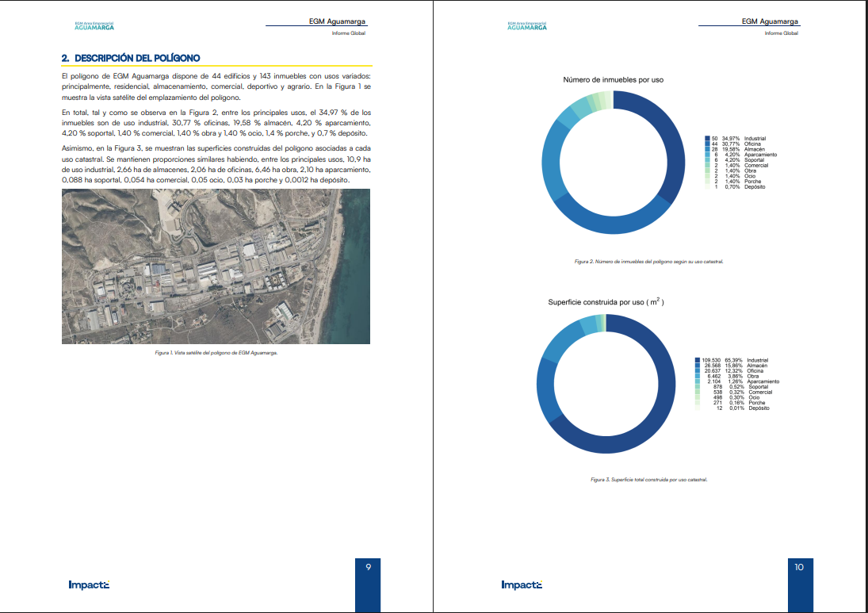The image size is (868, 613).
Task: Click the Impact logo in page 10 footer
Action: tap(522, 585)
